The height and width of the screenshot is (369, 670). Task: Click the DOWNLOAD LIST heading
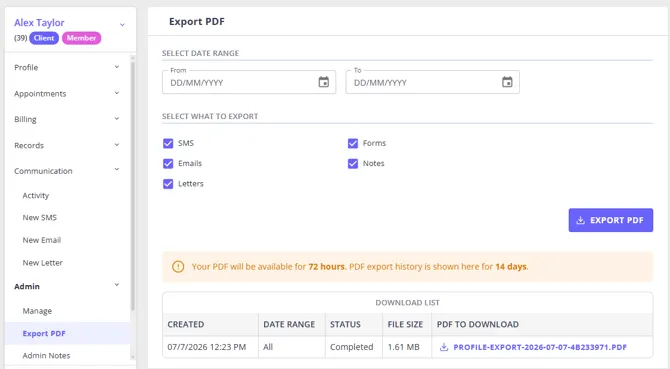click(x=407, y=302)
